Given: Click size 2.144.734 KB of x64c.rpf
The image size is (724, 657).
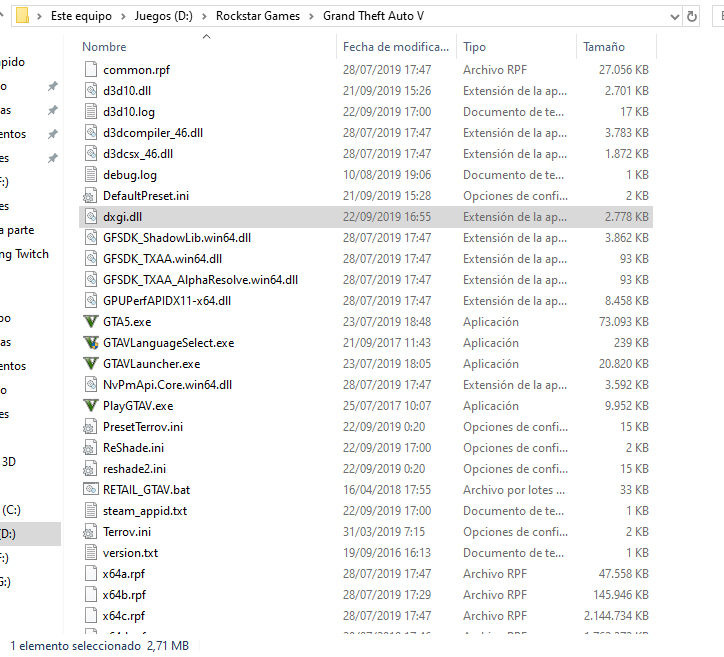Looking at the screenshot, I should [616, 616].
